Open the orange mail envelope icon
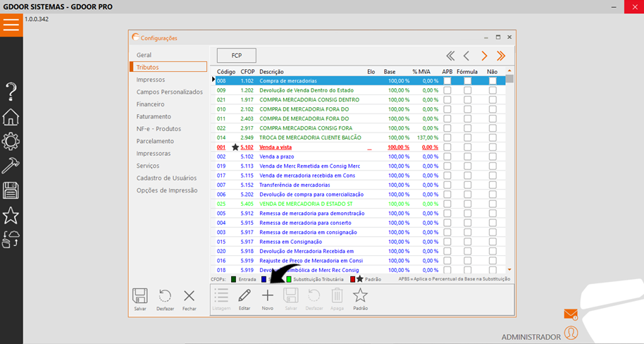 (571, 314)
